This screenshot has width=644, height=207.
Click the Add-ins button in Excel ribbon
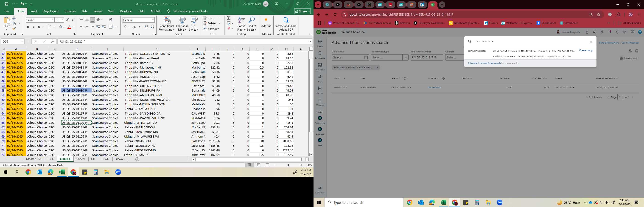point(266,23)
